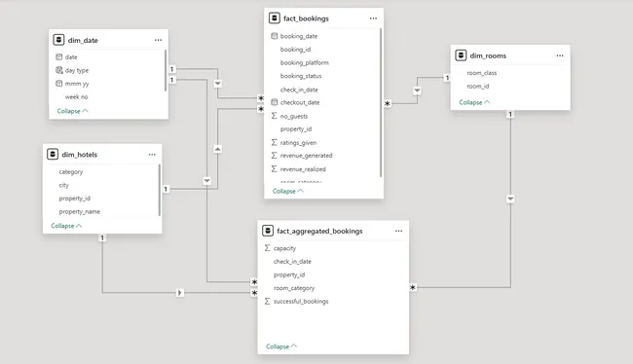
Task: Select filter direction arrow on dim_rooms to fact_bookings relationship
Action: click(x=417, y=91)
